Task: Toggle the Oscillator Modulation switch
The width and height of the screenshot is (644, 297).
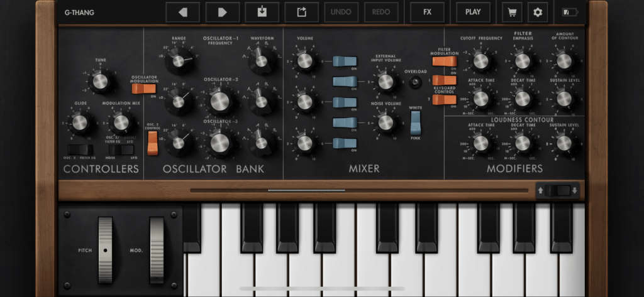Action: 144,89
